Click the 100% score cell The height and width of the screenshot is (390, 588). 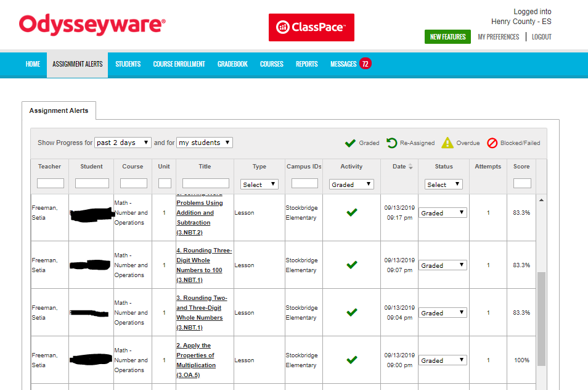pos(521,360)
